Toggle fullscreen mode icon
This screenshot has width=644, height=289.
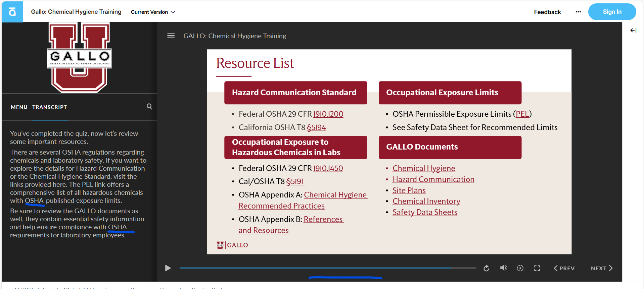click(x=537, y=268)
